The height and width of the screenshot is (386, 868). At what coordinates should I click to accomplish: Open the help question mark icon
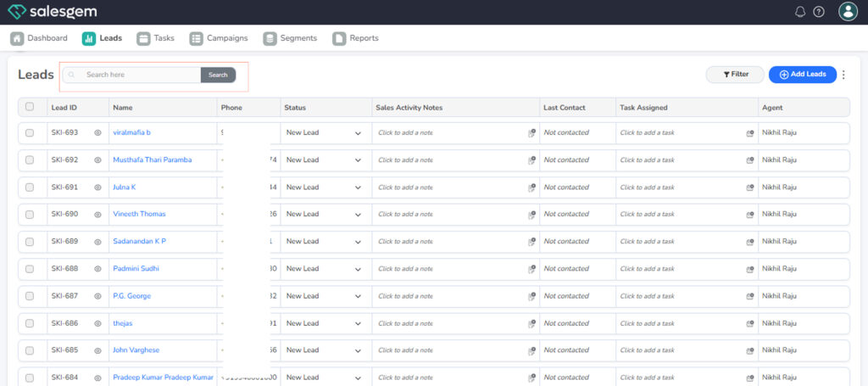[819, 12]
